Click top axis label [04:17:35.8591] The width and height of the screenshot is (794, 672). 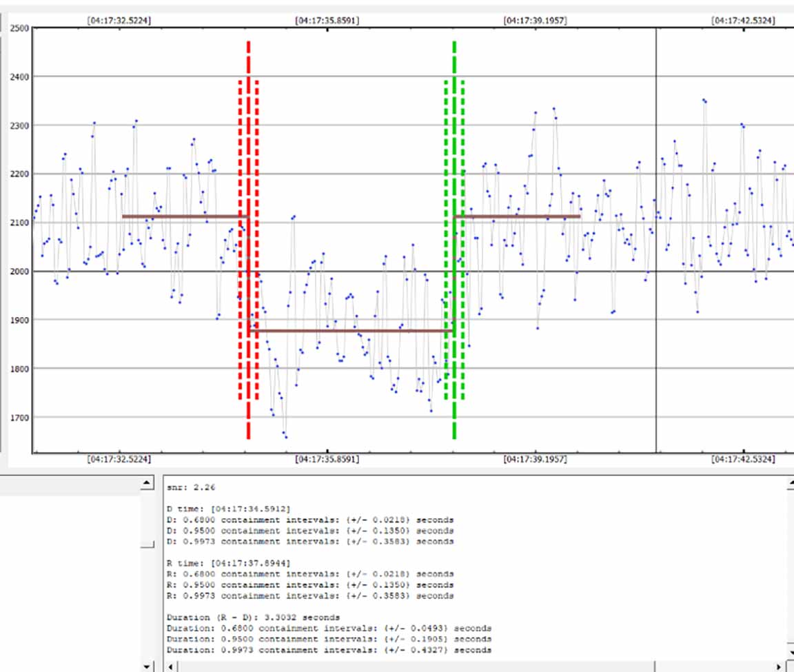tap(327, 20)
